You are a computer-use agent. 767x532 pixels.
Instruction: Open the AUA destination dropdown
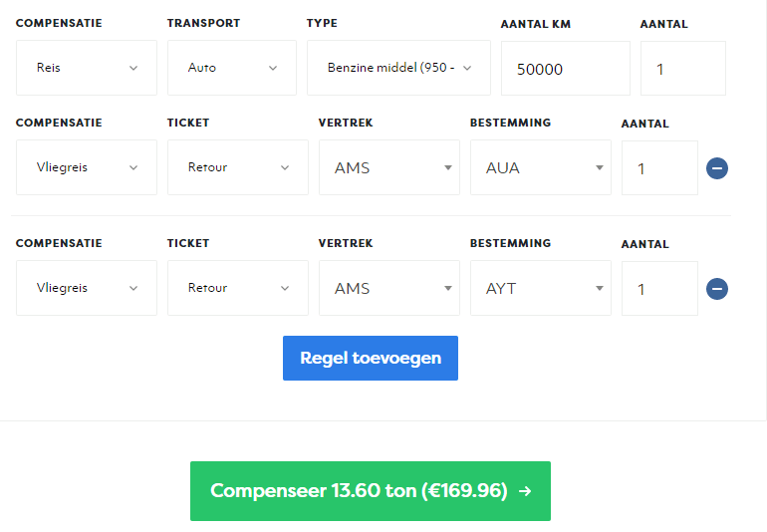click(540, 167)
